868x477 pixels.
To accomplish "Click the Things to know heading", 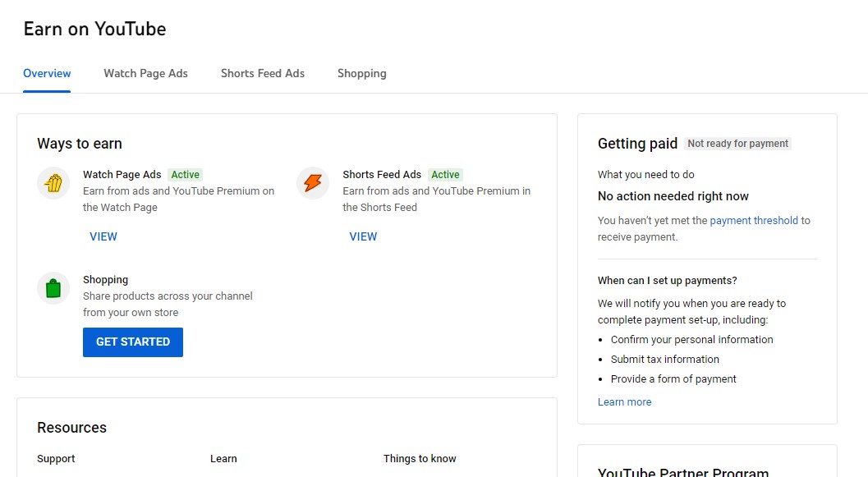I will coord(420,459).
